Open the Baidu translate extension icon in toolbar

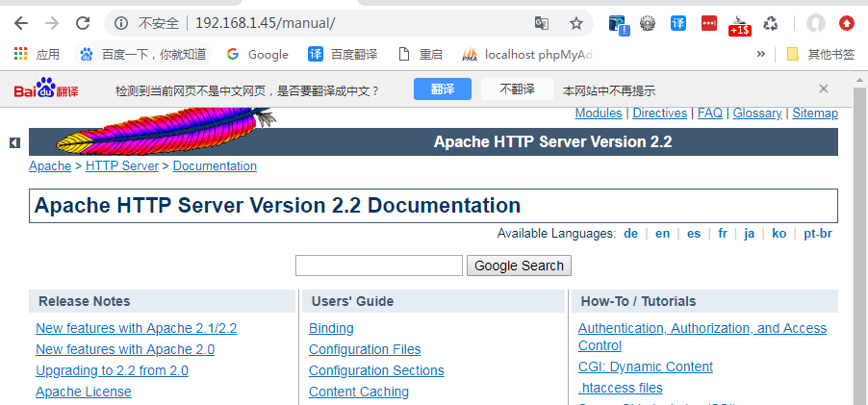tap(678, 23)
